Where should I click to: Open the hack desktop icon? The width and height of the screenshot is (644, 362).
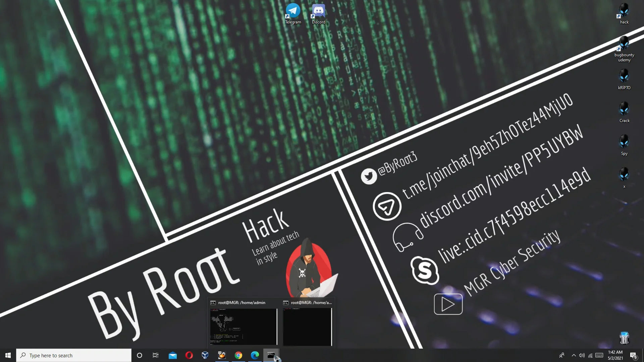click(624, 14)
